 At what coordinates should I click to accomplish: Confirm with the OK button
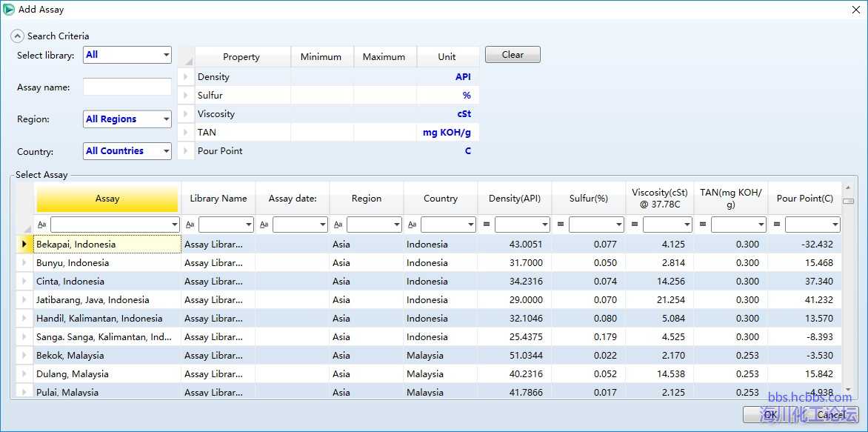[x=770, y=414]
